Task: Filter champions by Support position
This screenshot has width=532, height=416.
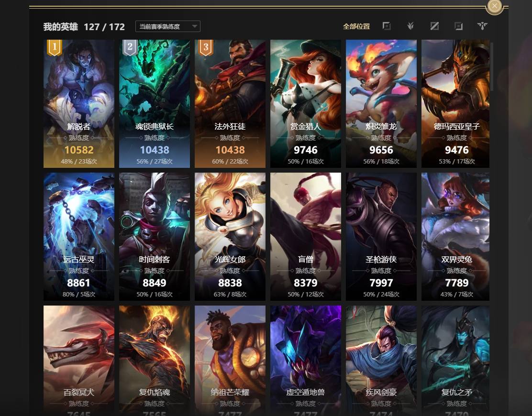Action: (x=482, y=26)
